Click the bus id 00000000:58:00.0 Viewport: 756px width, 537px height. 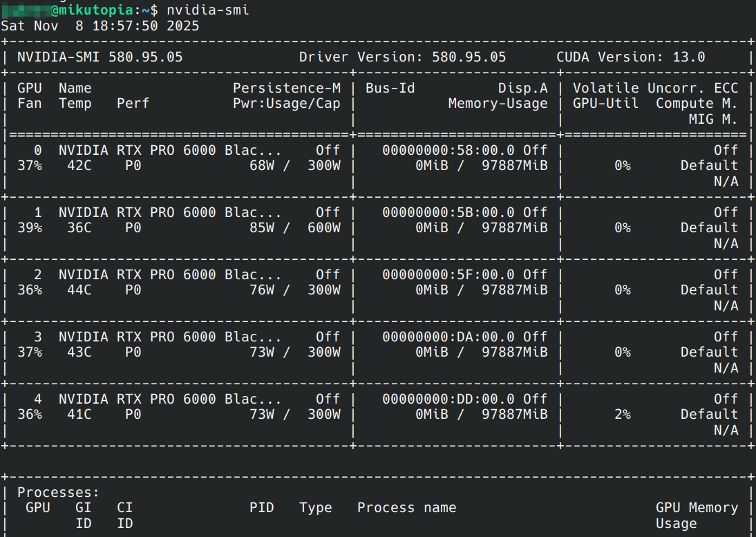pyautogui.click(x=448, y=151)
